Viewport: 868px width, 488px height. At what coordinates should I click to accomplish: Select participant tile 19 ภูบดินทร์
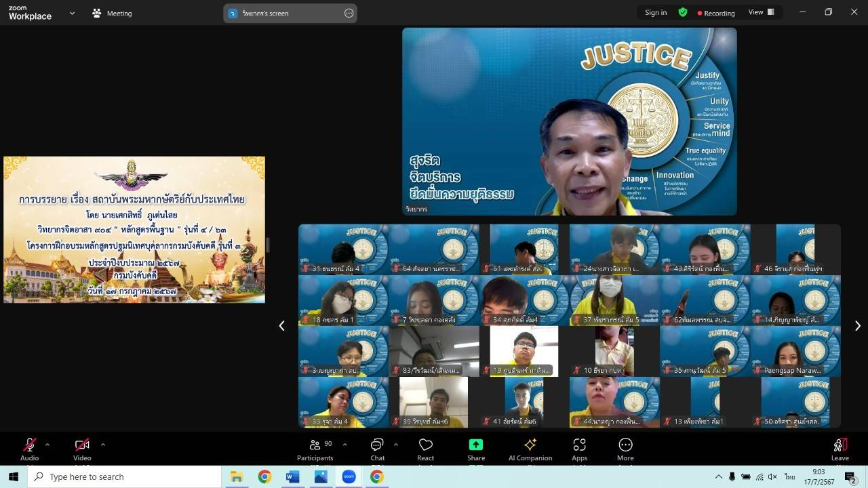(524, 351)
